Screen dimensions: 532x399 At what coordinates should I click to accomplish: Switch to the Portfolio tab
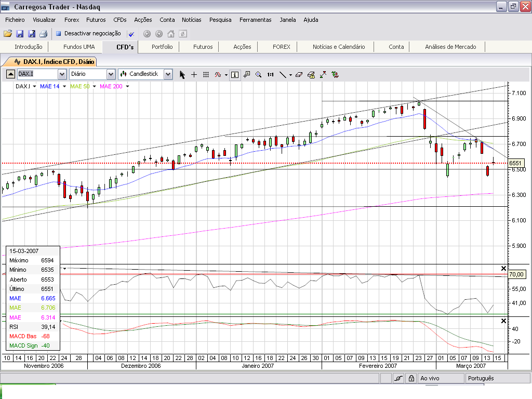point(162,47)
